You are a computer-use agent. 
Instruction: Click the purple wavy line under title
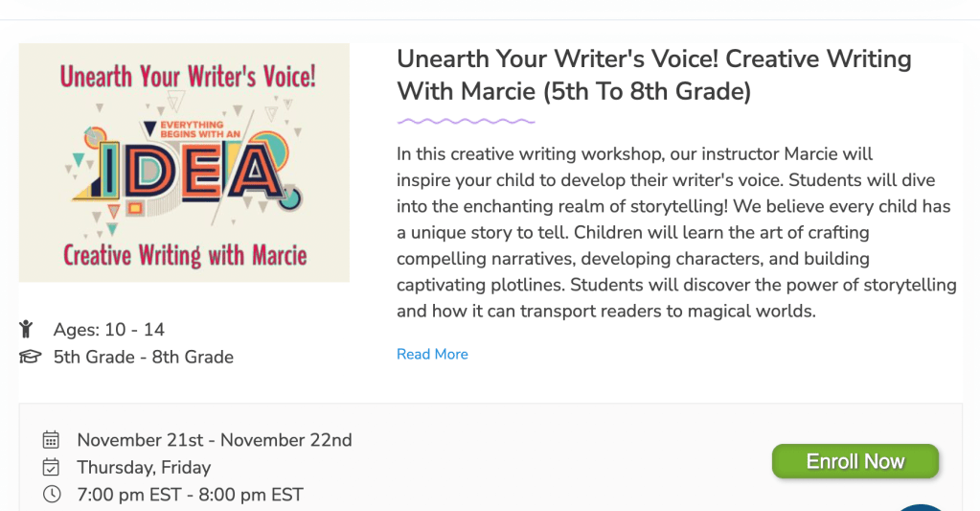coord(466,122)
